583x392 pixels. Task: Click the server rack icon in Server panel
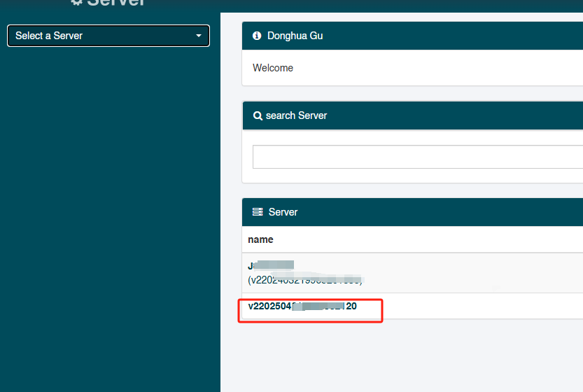(258, 212)
